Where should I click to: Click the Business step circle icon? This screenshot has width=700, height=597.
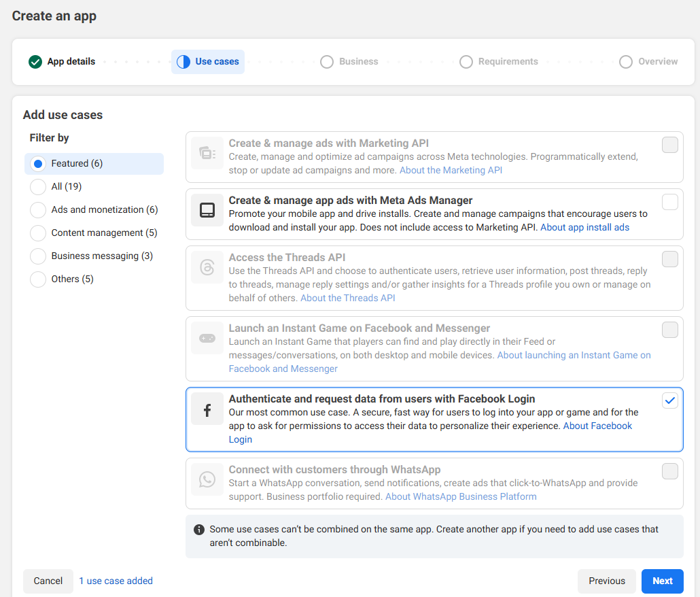tap(327, 62)
